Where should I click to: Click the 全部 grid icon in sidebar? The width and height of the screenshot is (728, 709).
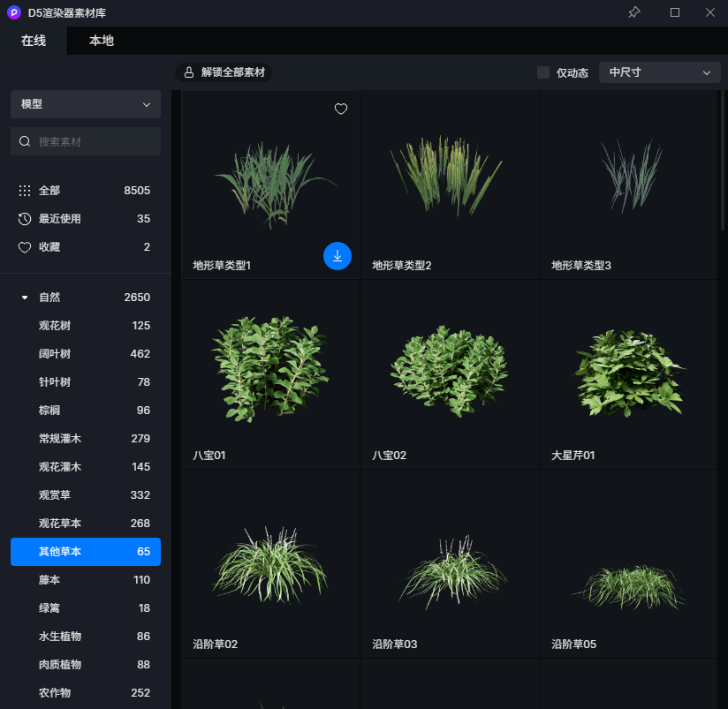pyautogui.click(x=25, y=191)
